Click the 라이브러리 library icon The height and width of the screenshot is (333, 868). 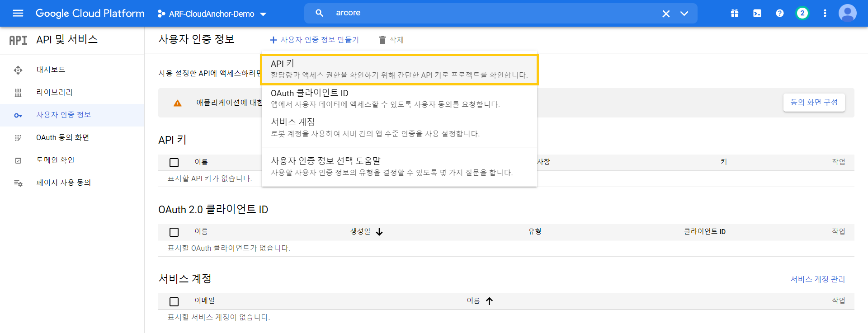pyautogui.click(x=18, y=93)
